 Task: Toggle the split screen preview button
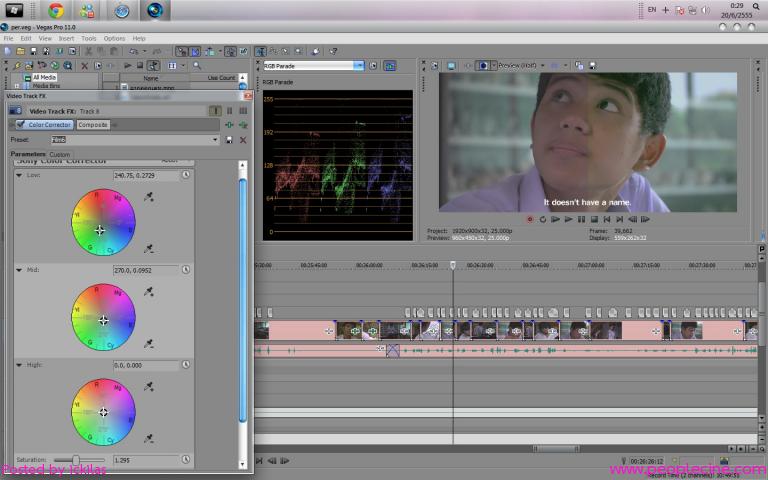(483, 65)
